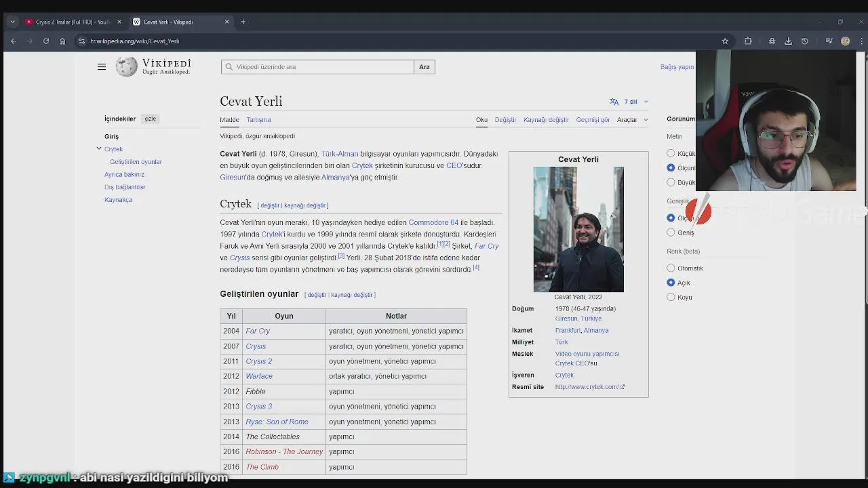Viewport: 868px width, 488px height.
Task: Open the Chrome profile avatar
Action: (x=845, y=41)
